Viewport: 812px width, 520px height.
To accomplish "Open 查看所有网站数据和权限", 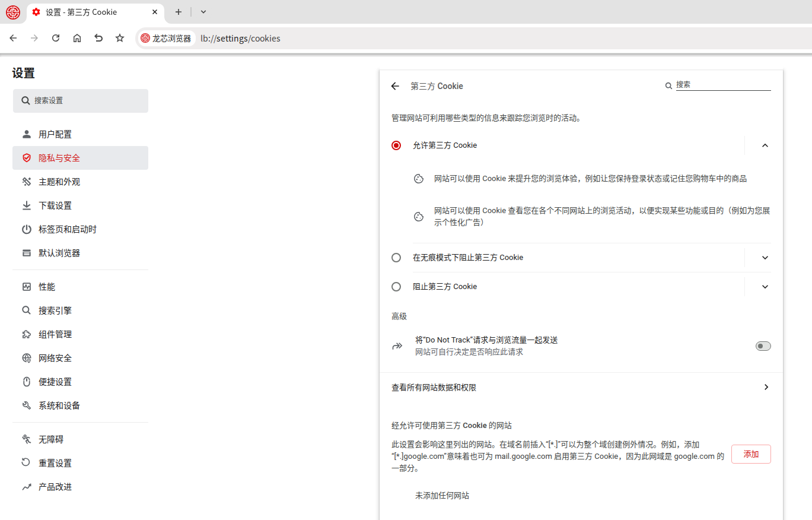I will coord(581,388).
